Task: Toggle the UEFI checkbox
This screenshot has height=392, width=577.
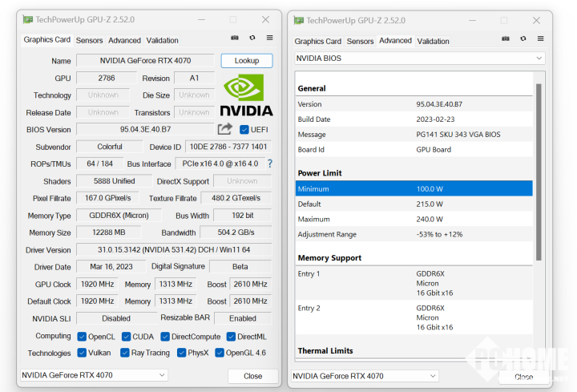Action: pyautogui.click(x=244, y=130)
